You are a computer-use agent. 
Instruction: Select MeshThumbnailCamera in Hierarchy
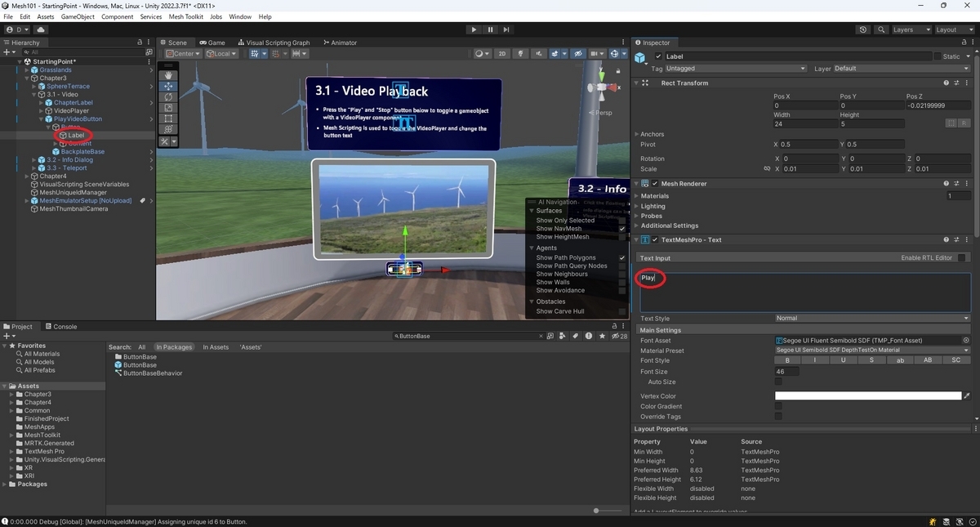74,208
